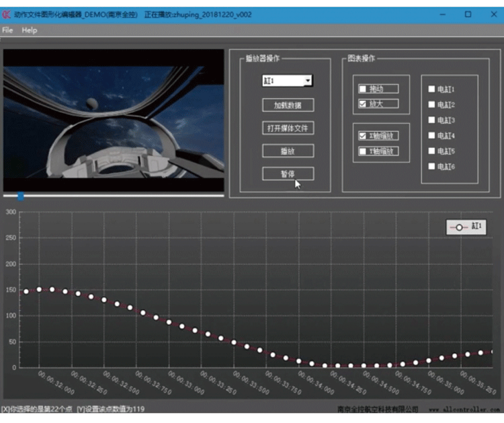Screen dimensions: 504x423
Task: Check the 电缸4 checkbox
Action: tap(432, 136)
